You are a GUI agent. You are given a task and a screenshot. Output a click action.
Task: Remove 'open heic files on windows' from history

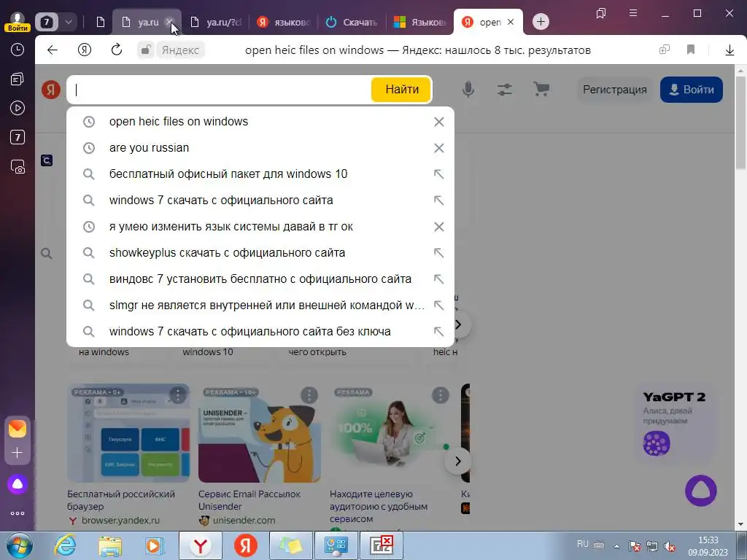pyautogui.click(x=438, y=122)
